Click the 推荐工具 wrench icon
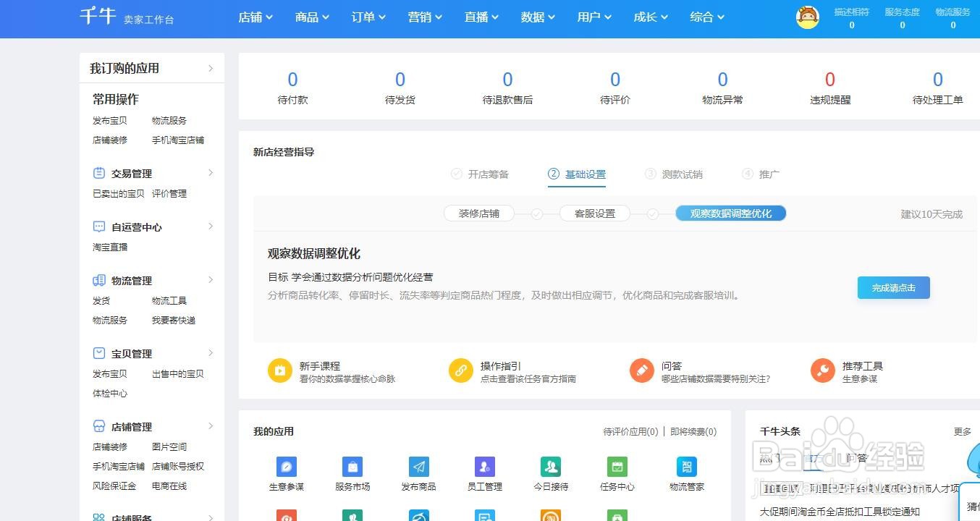Screen dimensions: 980x521 823,370
